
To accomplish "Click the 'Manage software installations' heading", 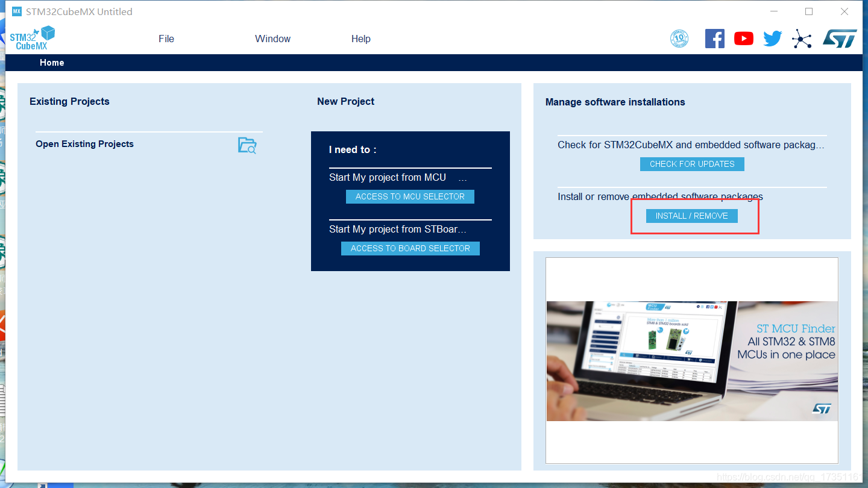I will [x=615, y=102].
